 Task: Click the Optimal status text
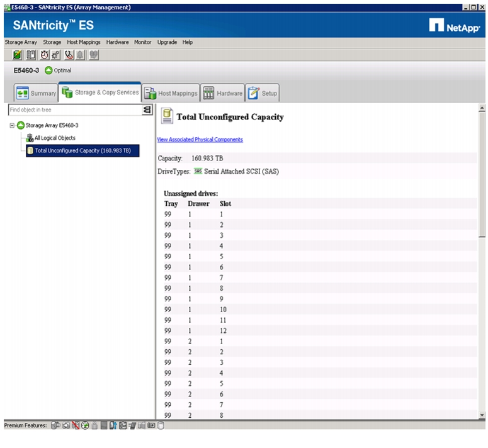[x=62, y=70]
